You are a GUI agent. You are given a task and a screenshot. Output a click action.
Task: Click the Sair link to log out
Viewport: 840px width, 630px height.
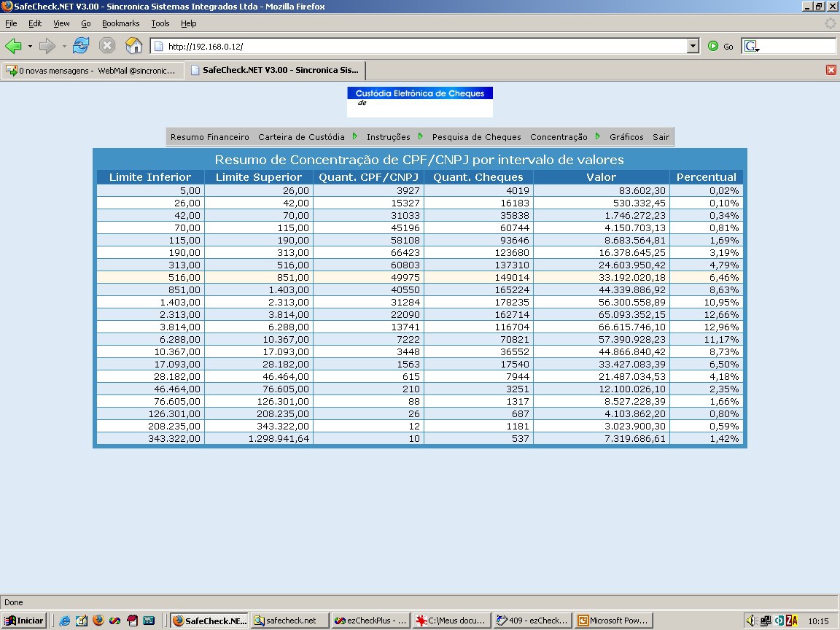(x=661, y=137)
